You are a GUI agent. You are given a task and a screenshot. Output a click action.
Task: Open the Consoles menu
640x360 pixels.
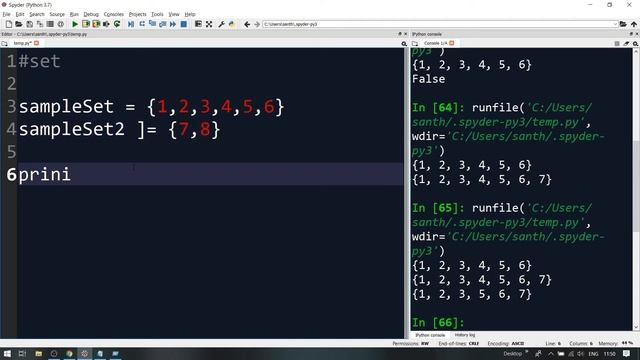(113, 14)
